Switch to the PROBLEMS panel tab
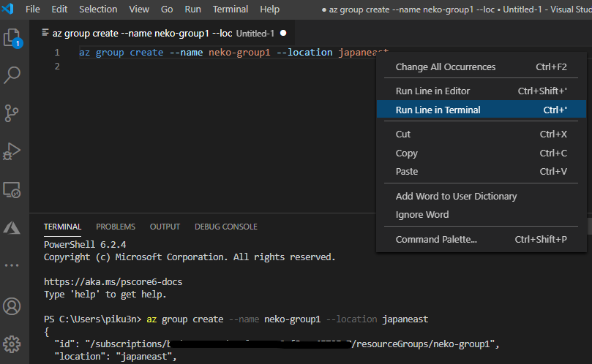 116,227
